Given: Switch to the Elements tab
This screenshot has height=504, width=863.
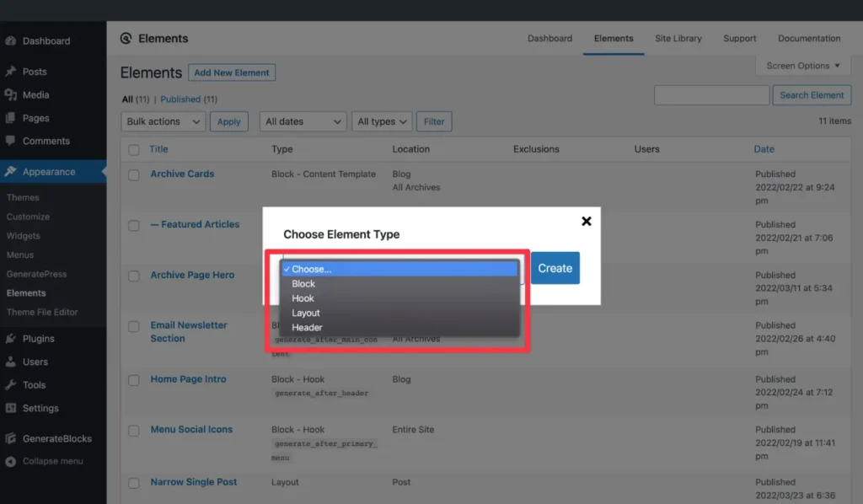Looking at the screenshot, I should pos(614,39).
